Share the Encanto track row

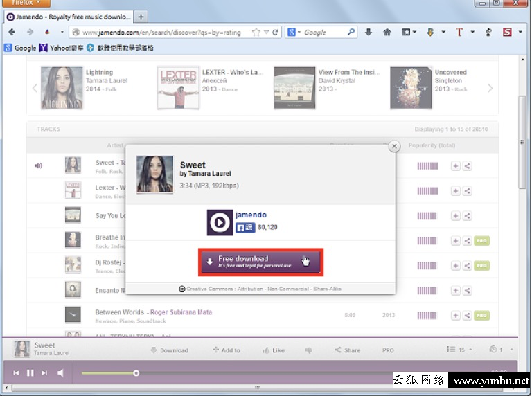467,291
